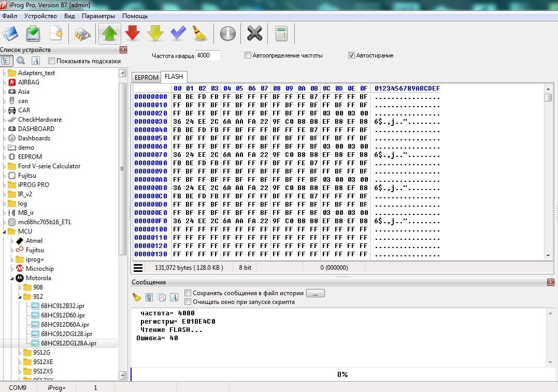This screenshot has height=392, width=558.
Task: Open the Файл menu
Action: click(10, 16)
